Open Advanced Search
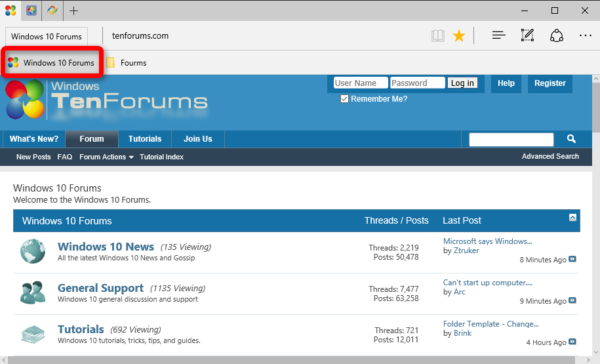This screenshot has height=364, width=600. tap(550, 156)
